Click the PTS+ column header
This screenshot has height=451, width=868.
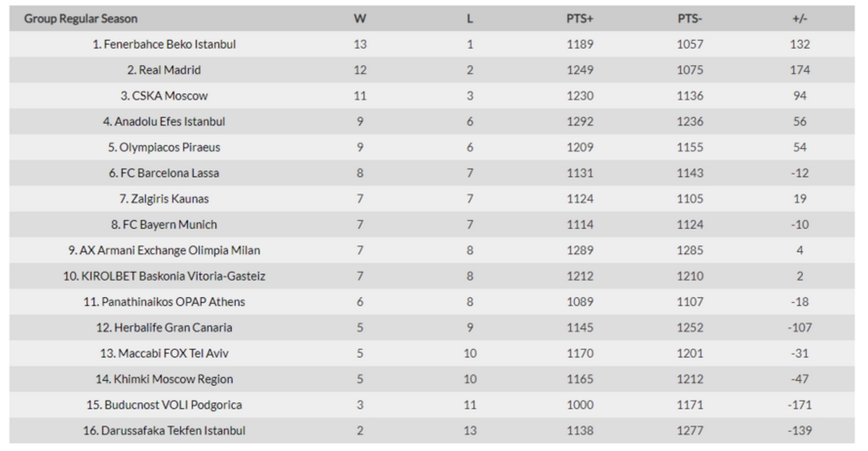click(580, 19)
